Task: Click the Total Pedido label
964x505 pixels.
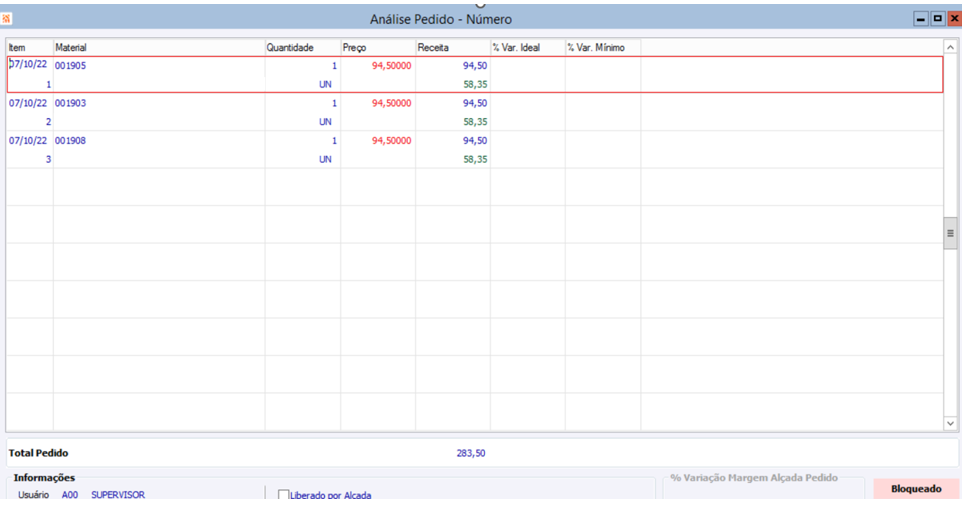Action: (38, 453)
